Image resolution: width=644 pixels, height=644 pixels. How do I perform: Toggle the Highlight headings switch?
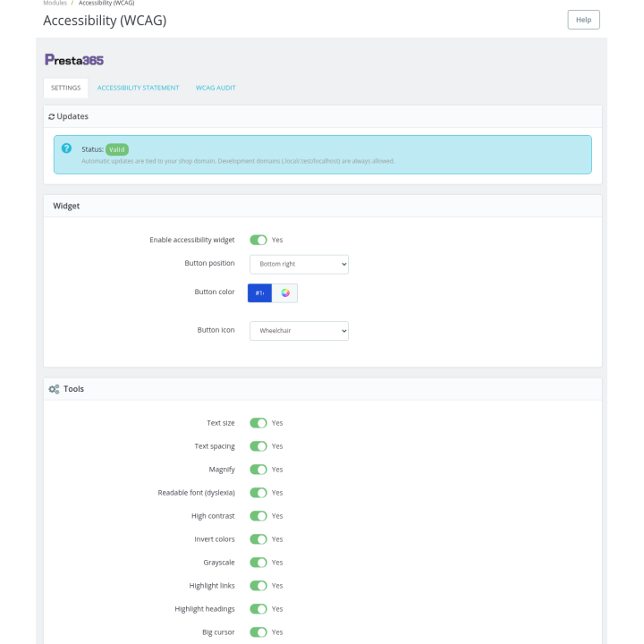[x=258, y=609]
